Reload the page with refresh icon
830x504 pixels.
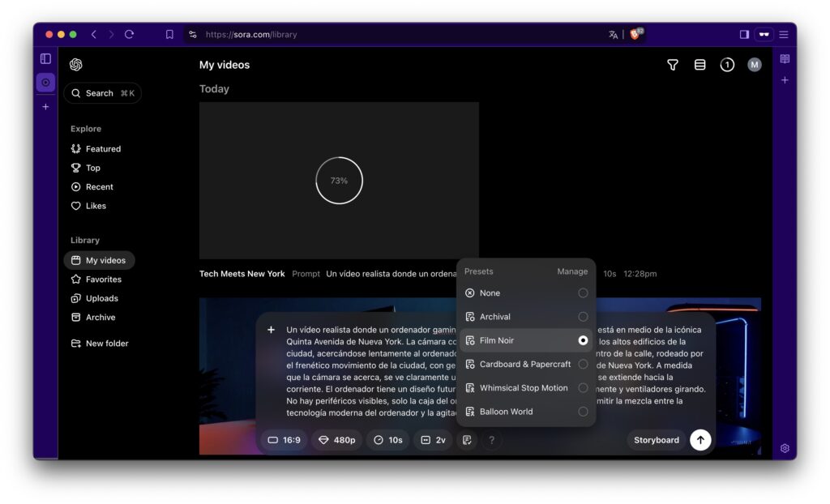tap(129, 34)
